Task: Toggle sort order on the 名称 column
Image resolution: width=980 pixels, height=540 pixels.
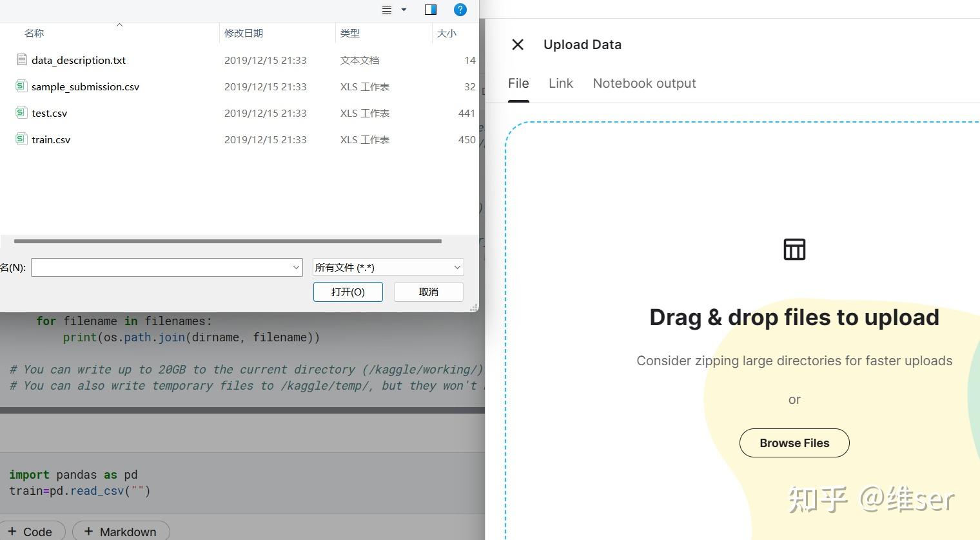Action: (x=34, y=32)
